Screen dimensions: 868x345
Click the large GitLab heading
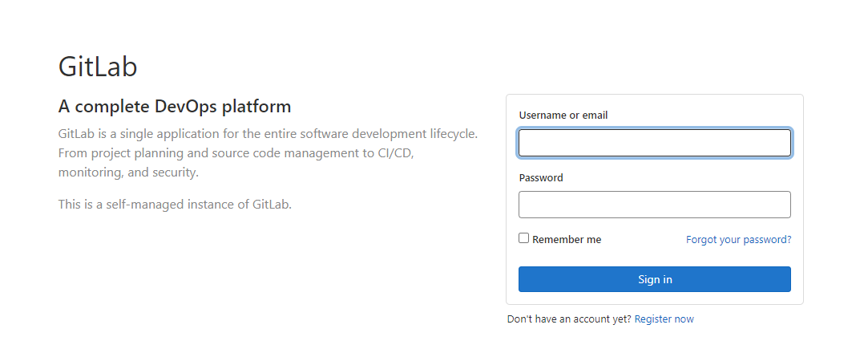click(x=98, y=67)
